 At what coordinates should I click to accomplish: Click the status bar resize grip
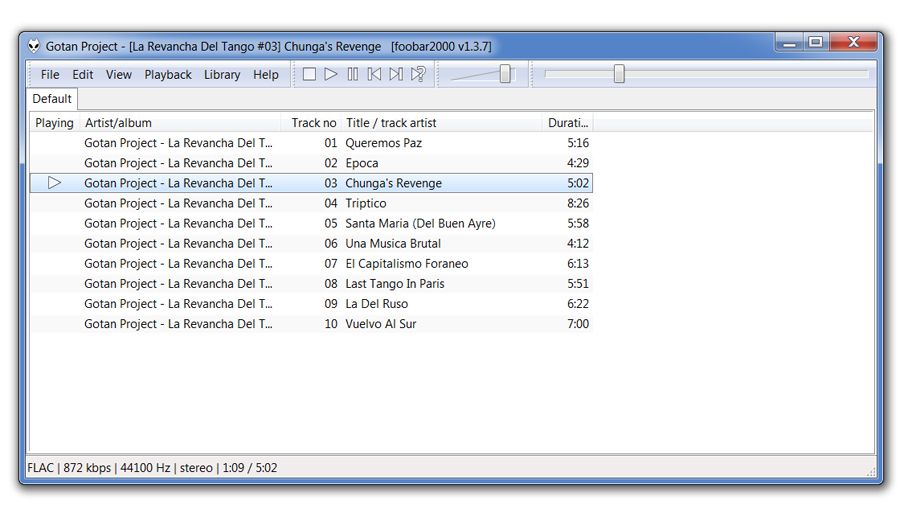(x=871, y=472)
